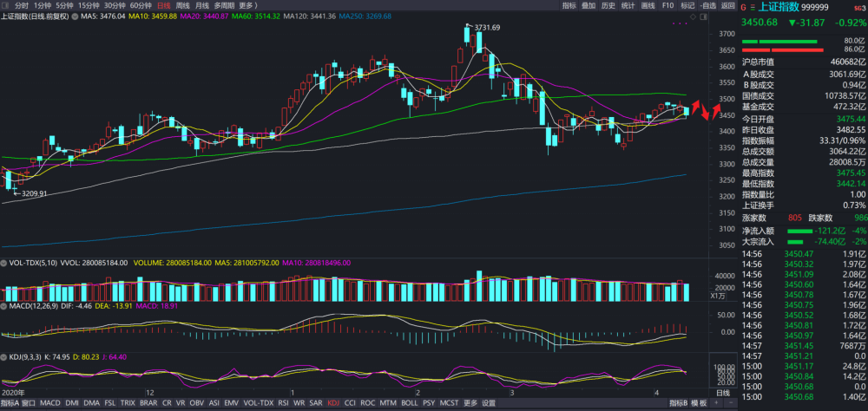Click the magenta three-dots marker on the chart

pos(678,23)
